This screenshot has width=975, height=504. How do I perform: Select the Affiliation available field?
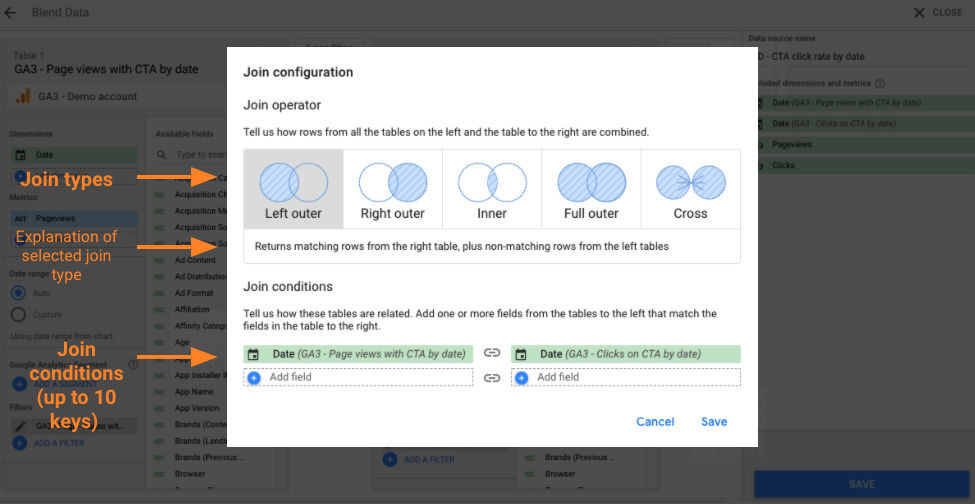190,309
